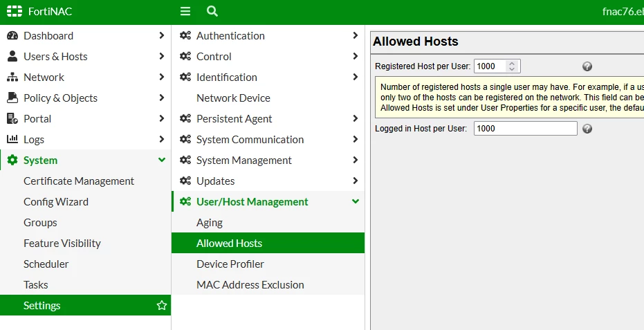Expand the Network chevron
Viewport: 644px width, 330px height.
(x=161, y=77)
